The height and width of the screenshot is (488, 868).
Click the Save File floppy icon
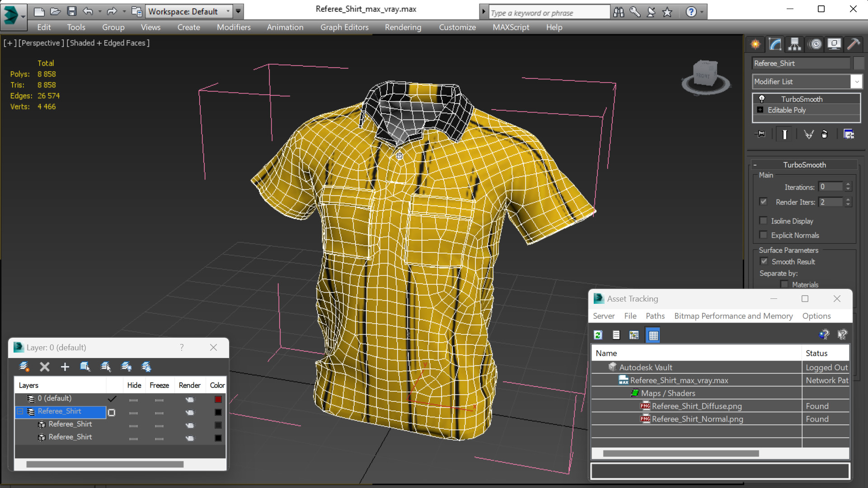tap(72, 11)
